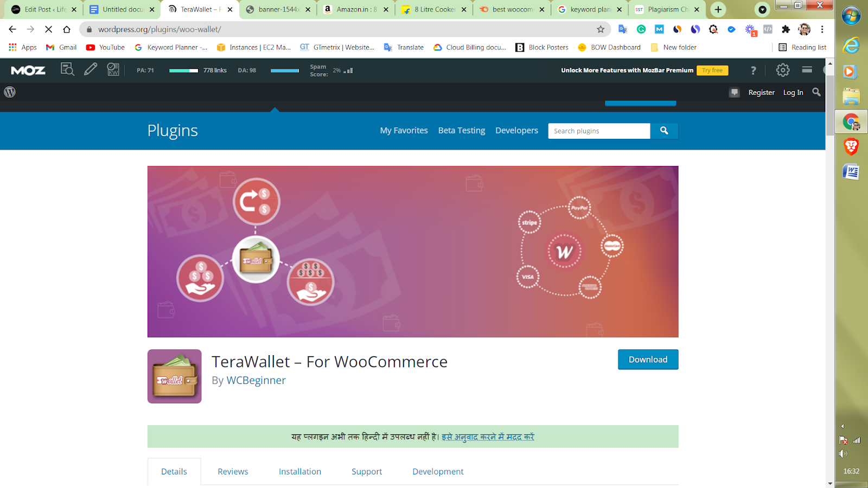Open the Google Translate extension icon
This screenshot has height=488, width=868.
point(623,29)
